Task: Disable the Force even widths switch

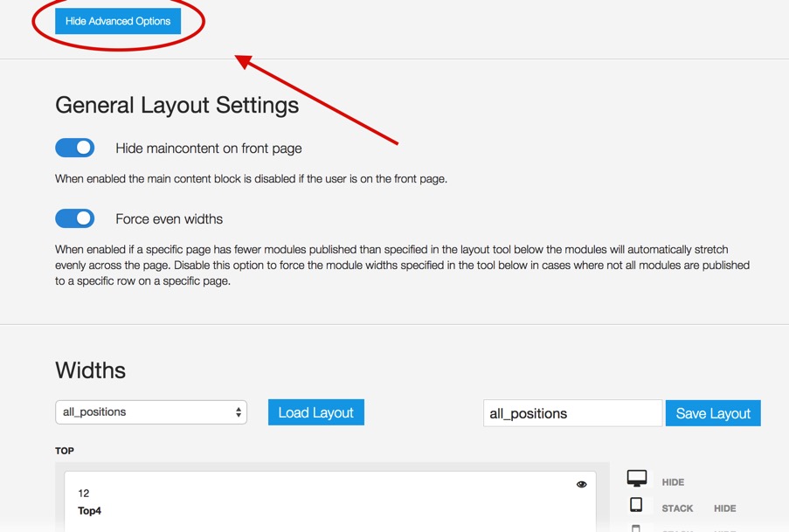Action: tap(75, 218)
